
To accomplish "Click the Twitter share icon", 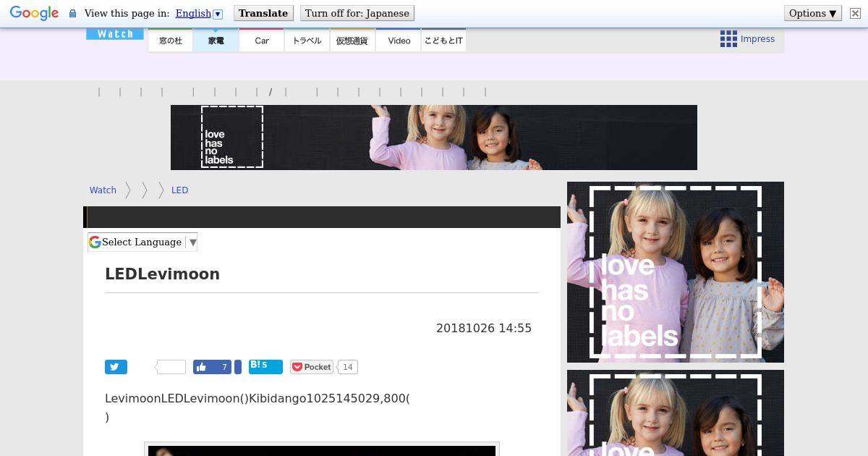I will (116, 367).
